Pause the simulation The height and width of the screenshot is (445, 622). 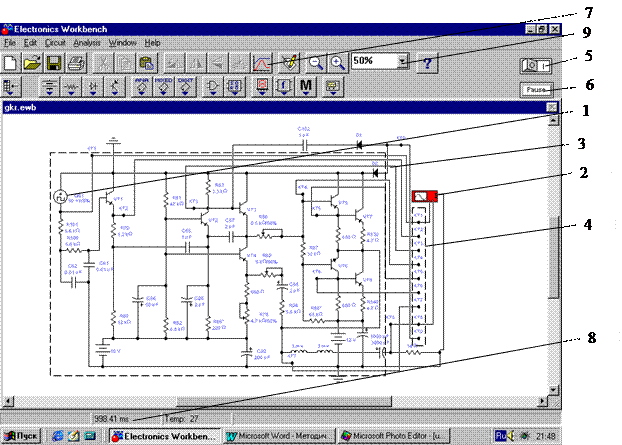[x=536, y=90]
